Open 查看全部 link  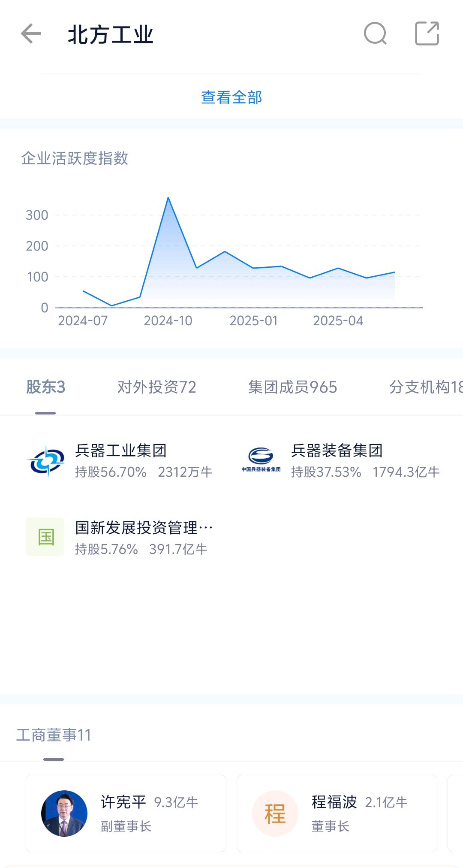[231, 97]
